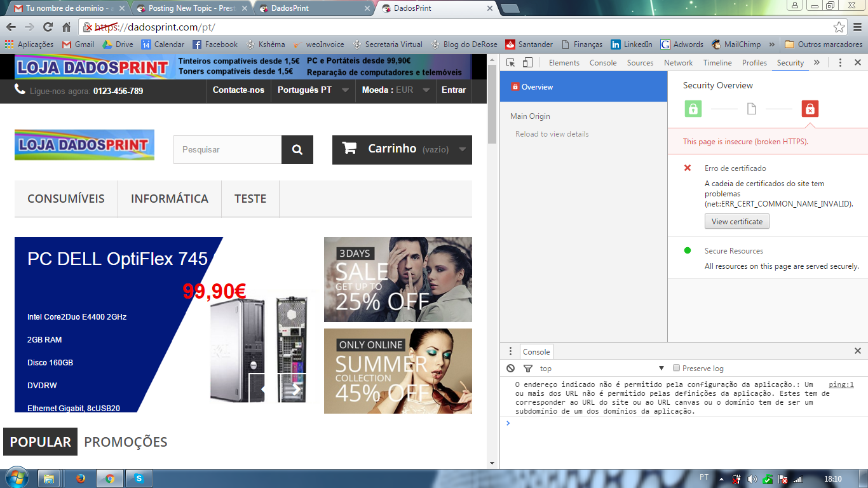Open the Moeda EUR currency dropdown

pos(396,90)
